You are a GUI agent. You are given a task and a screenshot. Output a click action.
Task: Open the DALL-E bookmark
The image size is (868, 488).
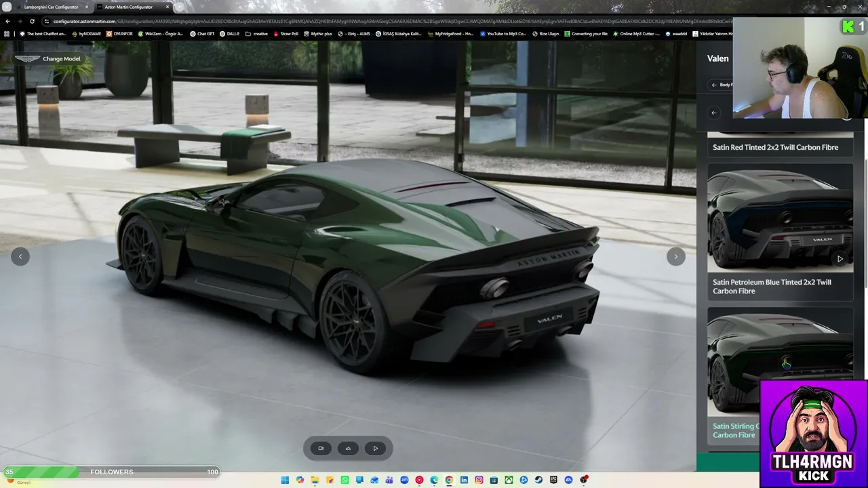[229, 34]
